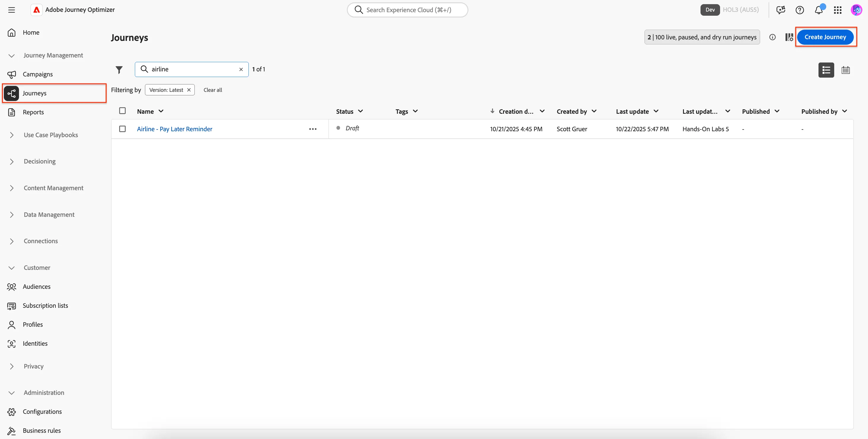Open Last updated by column dropdown

click(x=728, y=111)
